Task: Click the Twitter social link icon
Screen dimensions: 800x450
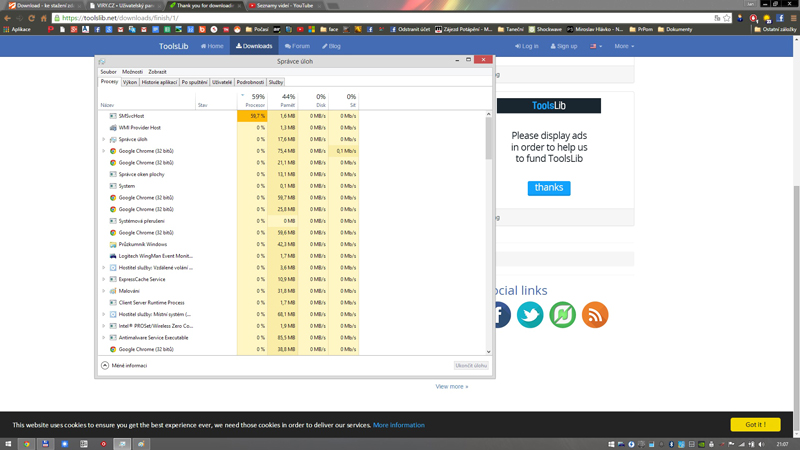Action: click(530, 315)
